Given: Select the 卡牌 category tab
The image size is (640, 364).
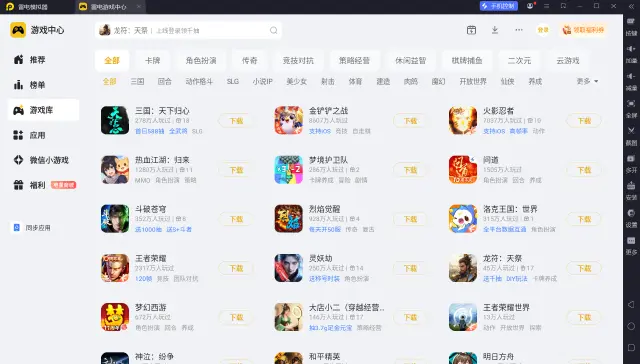Looking at the screenshot, I should point(152,60).
